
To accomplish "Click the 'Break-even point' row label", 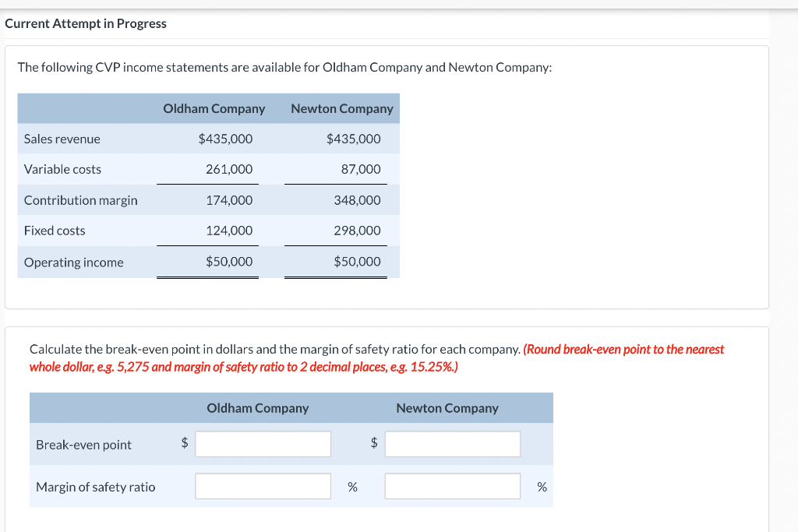I will tap(83, 445).
